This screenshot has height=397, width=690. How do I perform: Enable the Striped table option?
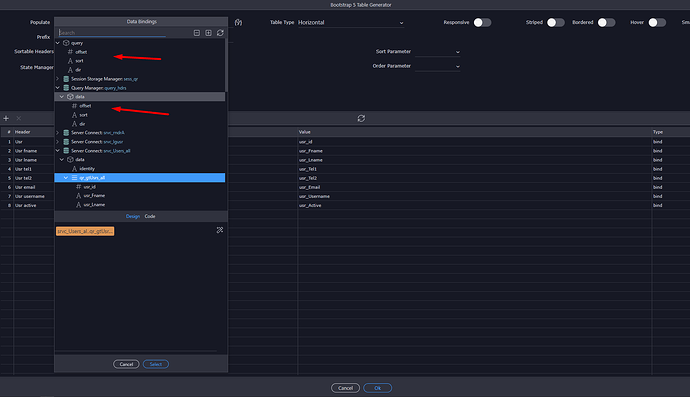pyautogui.click(x=556, y=22)
